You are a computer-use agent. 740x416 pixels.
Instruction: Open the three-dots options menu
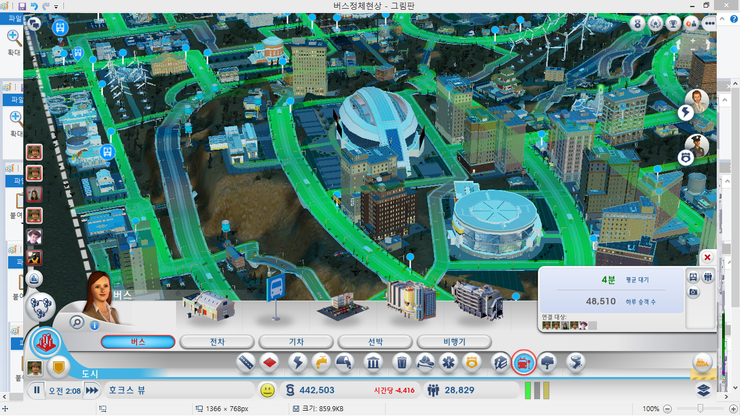[x=709, y=23]
